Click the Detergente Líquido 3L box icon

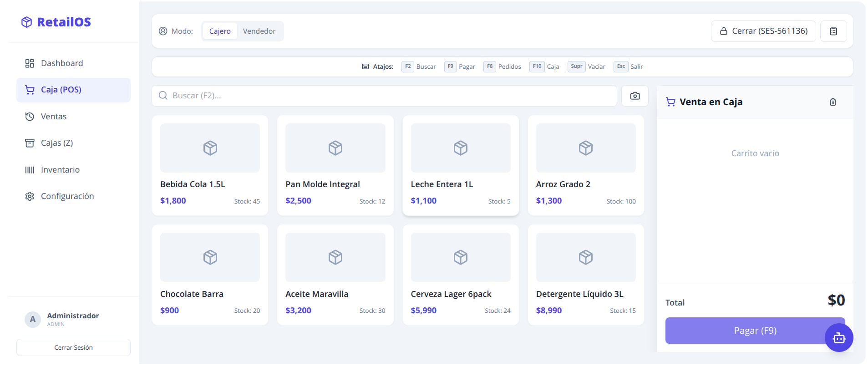click(x=585, y=257)
